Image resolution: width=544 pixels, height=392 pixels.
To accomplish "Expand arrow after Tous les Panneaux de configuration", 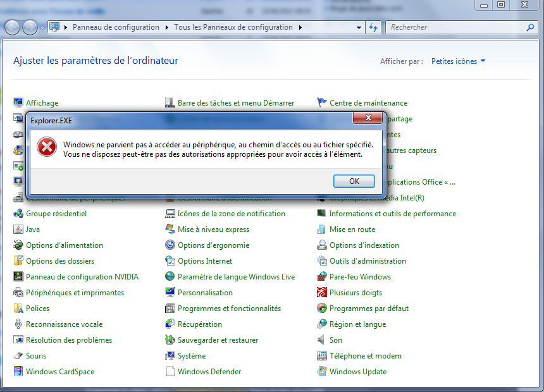I will 300,27.
